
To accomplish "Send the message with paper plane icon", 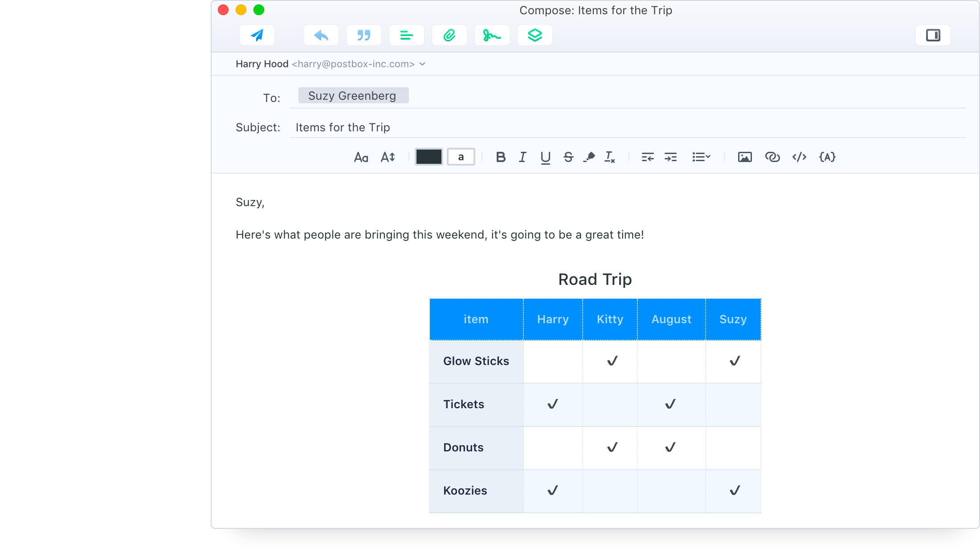I will tap(257, 35).
